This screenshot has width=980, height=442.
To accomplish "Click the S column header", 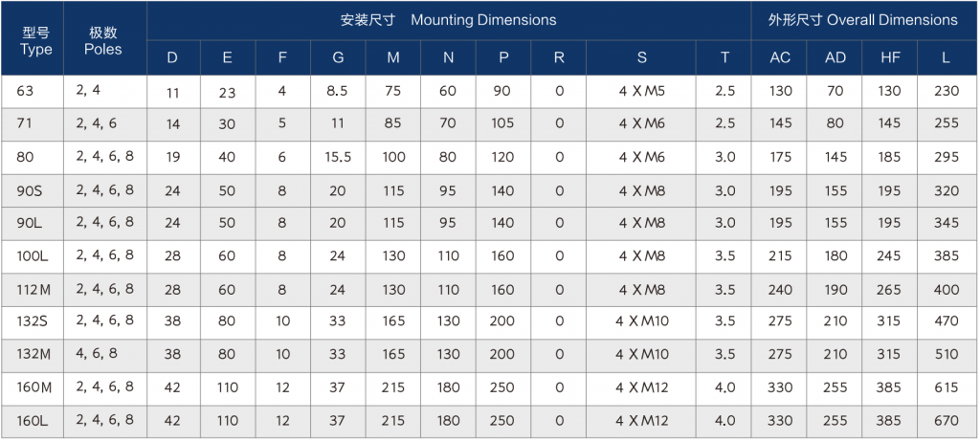I will [641, 57].
